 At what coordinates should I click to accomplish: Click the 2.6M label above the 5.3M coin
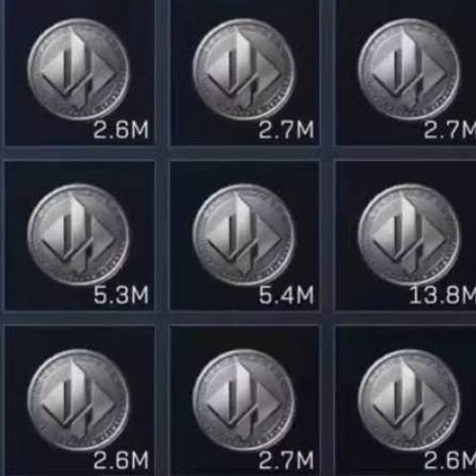121,129
